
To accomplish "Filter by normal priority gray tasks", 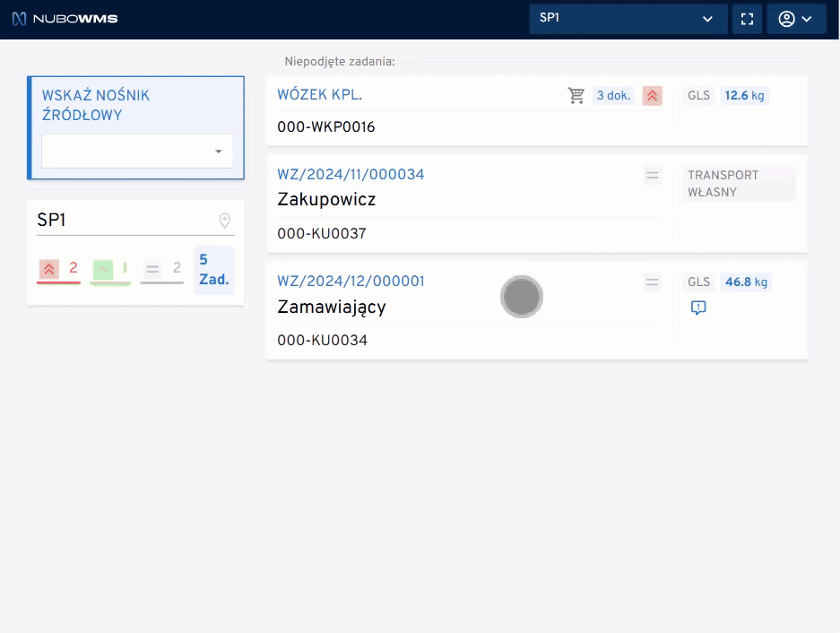I will [x=162, y=268].
